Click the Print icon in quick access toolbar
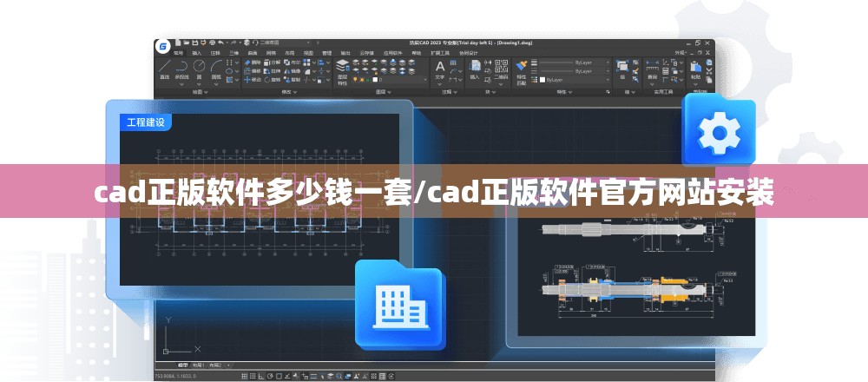Viewport: 868px width, 382px height. tap(212, 42)
